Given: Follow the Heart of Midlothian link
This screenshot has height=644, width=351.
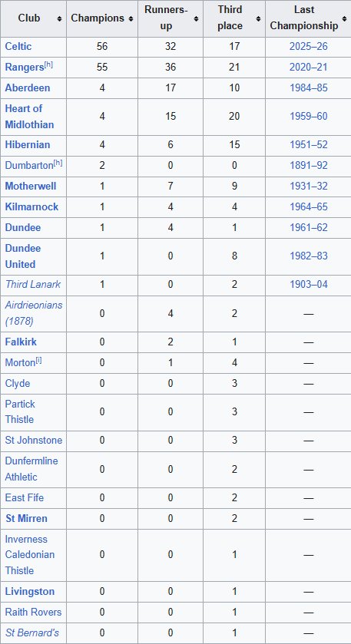Looking at the screenshot, I should 29,117.
